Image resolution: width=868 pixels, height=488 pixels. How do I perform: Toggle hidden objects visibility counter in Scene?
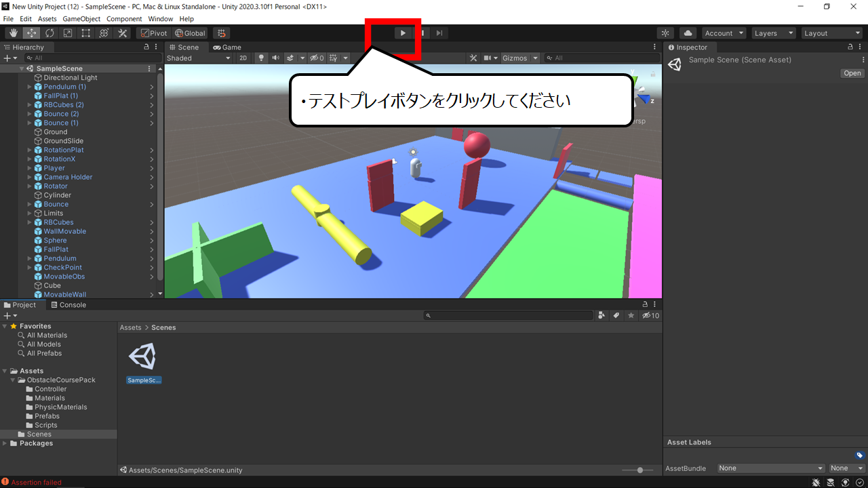317,58
